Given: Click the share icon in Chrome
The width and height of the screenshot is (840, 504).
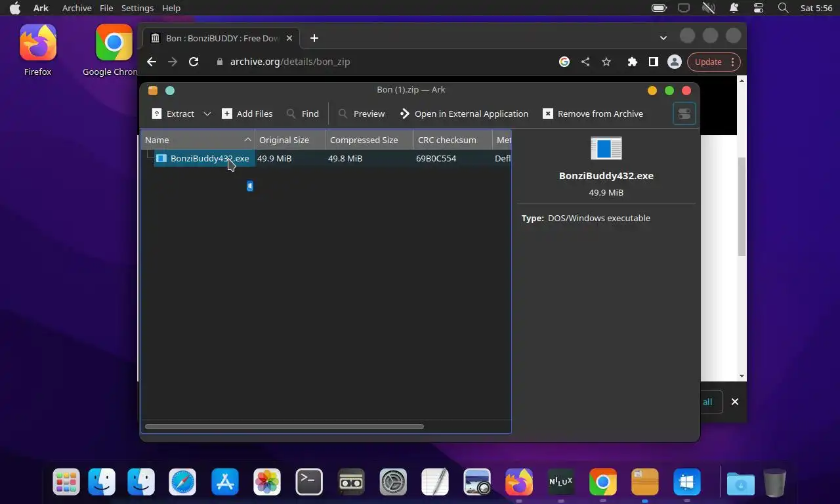Looking at the screenshot, I should [585, 62].
